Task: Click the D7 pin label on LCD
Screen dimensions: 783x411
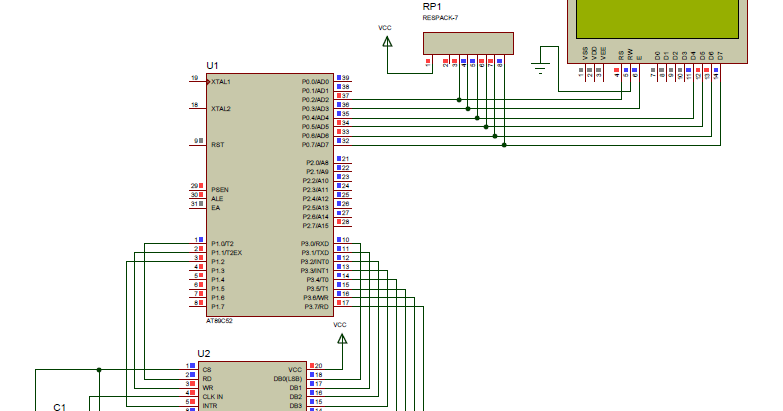Action: tap(720, 55)
